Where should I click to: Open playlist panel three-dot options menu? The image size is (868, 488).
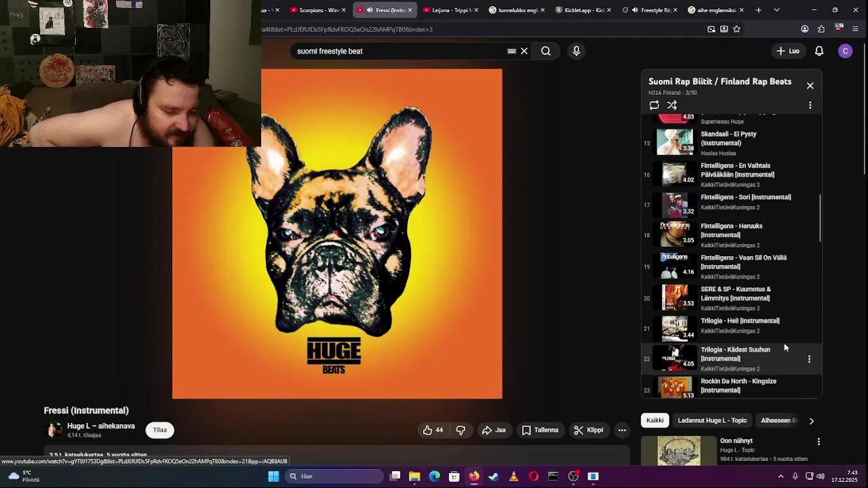pos(810,105)
